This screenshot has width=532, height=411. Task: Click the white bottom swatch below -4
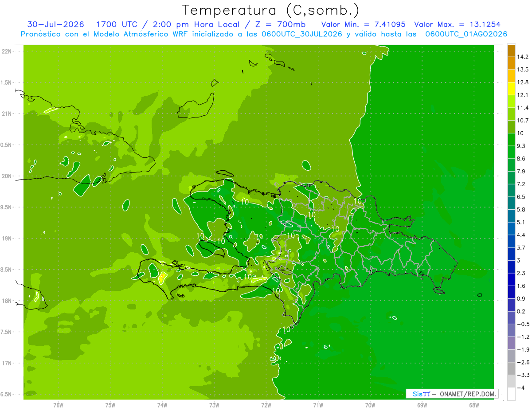tap(512, 394)
